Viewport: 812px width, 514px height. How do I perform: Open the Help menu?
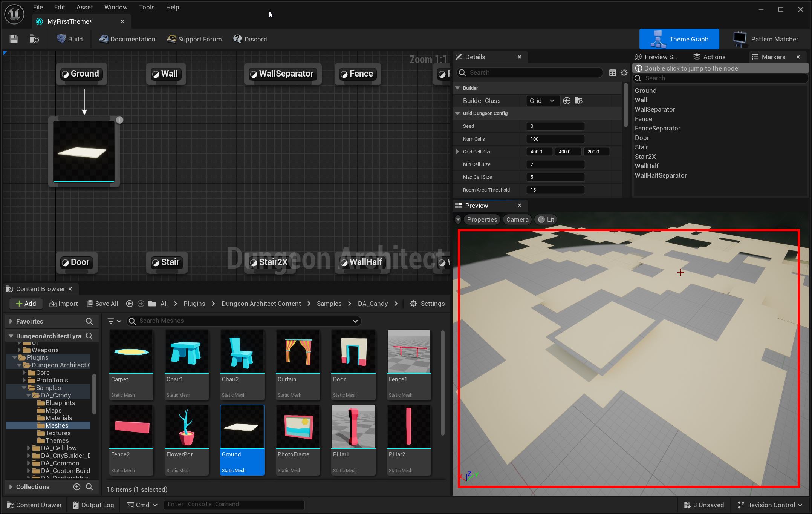point(173,7)
